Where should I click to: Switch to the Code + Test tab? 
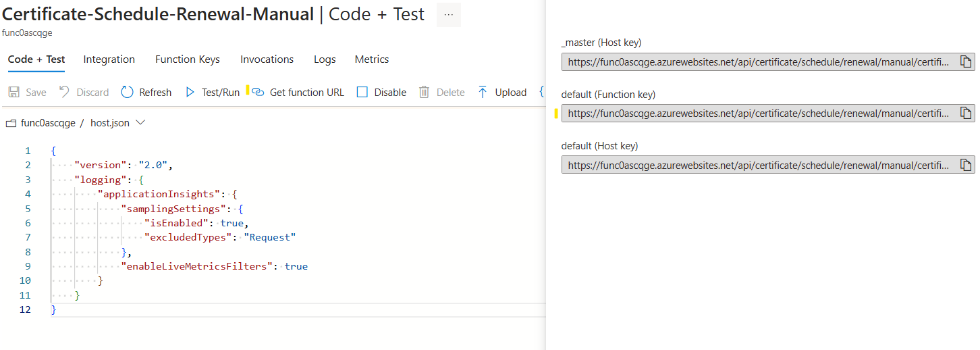36,59
